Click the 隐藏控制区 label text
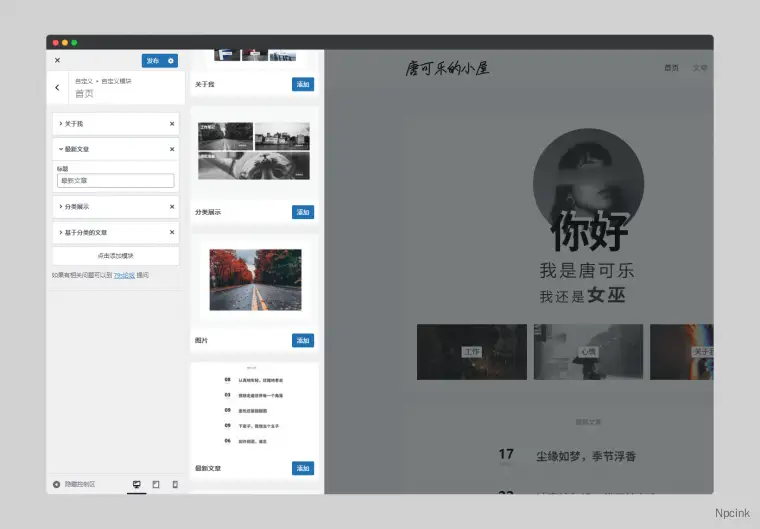 pyautogui.click(x=80, y=484)
